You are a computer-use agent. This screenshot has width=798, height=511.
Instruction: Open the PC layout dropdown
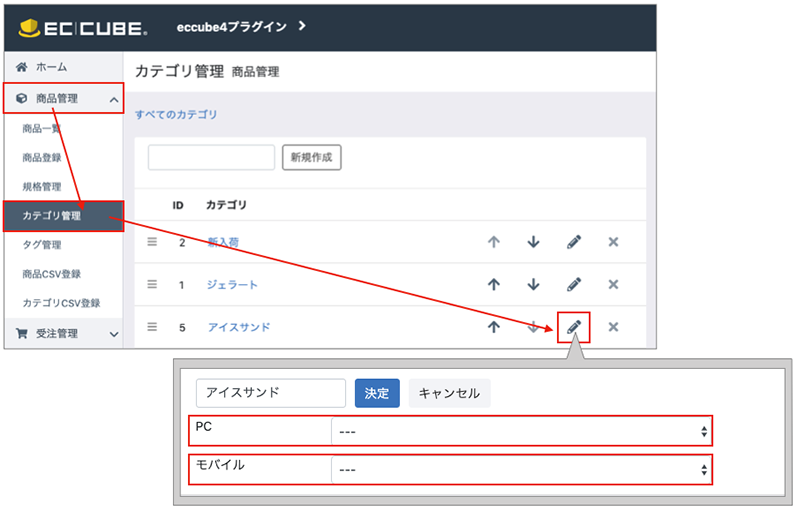pyautogui.click(x=521, y=431)
